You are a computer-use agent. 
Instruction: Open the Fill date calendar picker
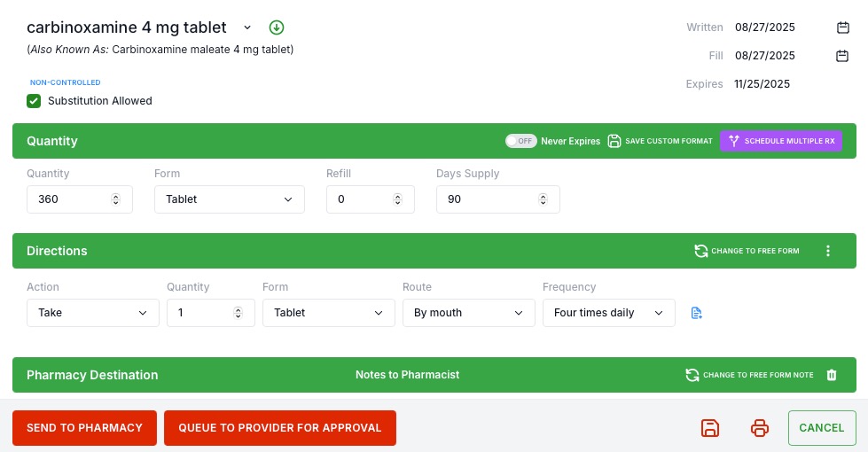coord(842,55)
